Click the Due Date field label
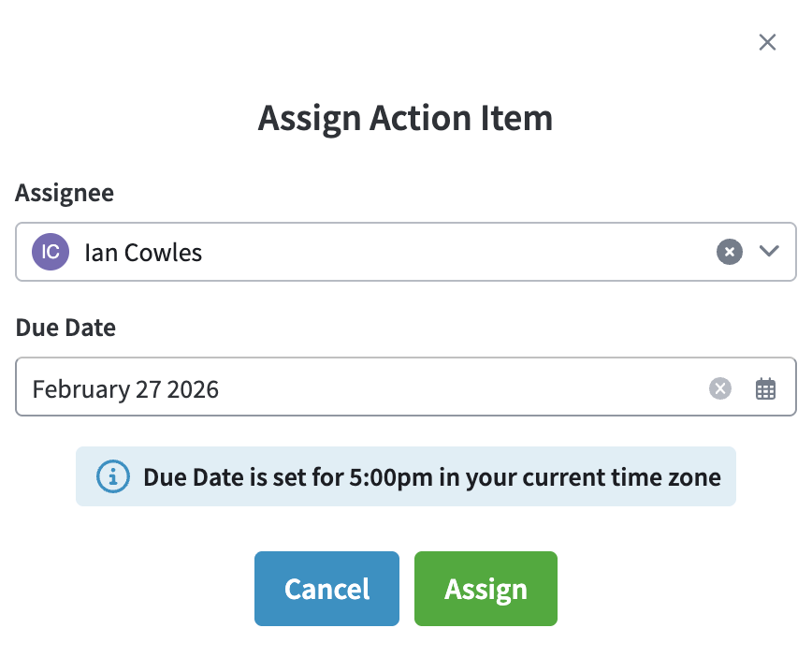 (65, 329)
